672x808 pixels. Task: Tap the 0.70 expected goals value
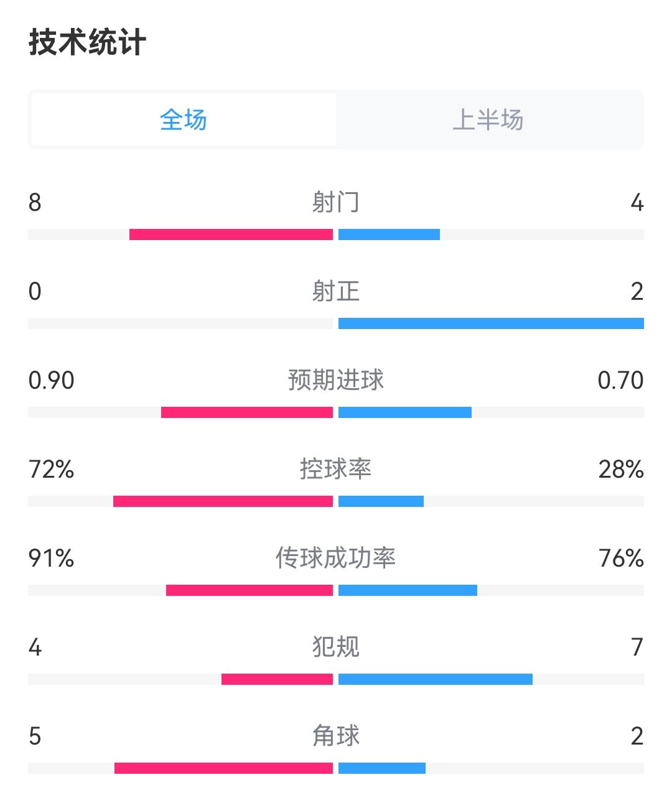(x=620, y=380)
